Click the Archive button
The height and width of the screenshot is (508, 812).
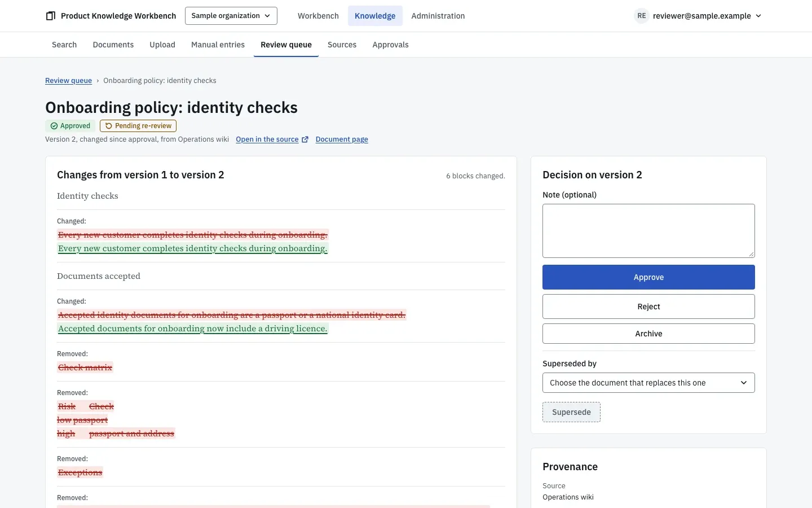648,334
